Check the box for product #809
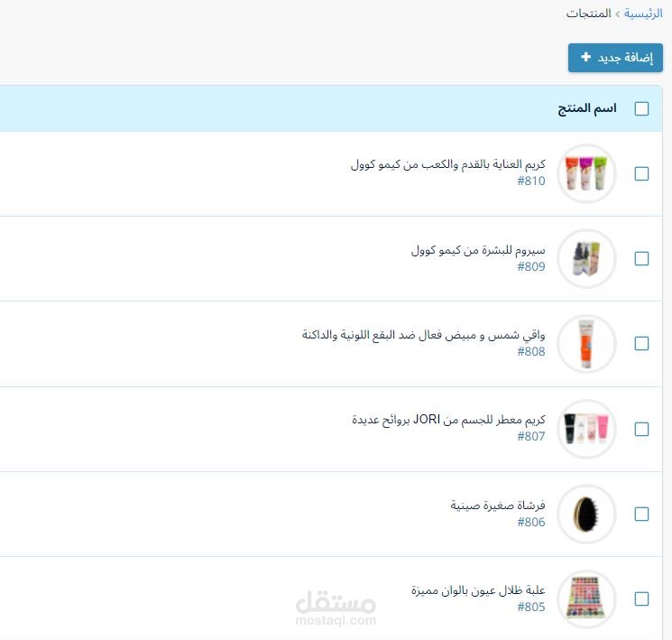The width and height of the screenshot is (672, 640). 641,259
